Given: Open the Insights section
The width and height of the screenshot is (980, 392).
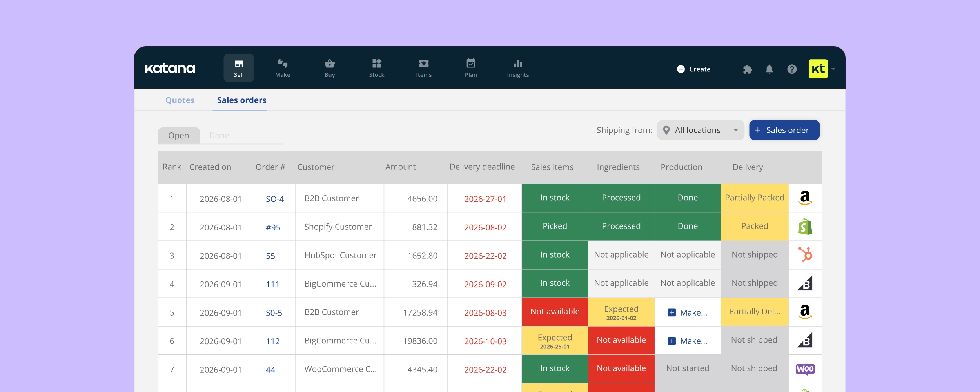Looking at the screenshot, I should [x=518, y=68].
